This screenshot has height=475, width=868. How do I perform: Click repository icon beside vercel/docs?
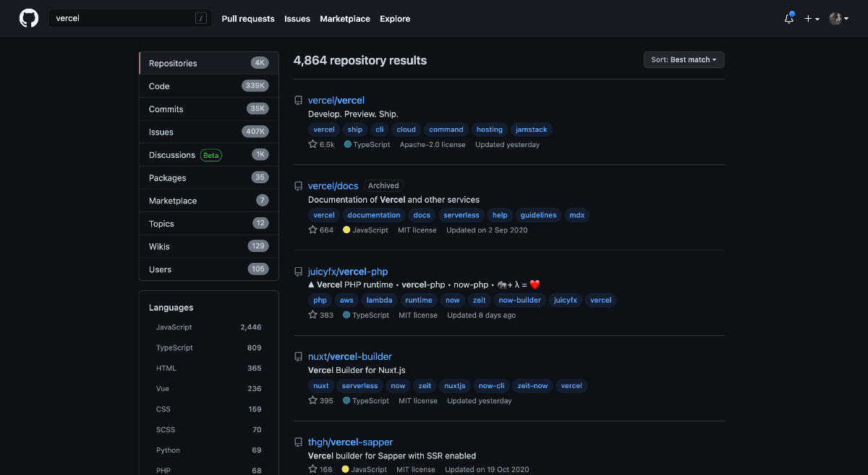pyautogui.click(x=298, y=186)
